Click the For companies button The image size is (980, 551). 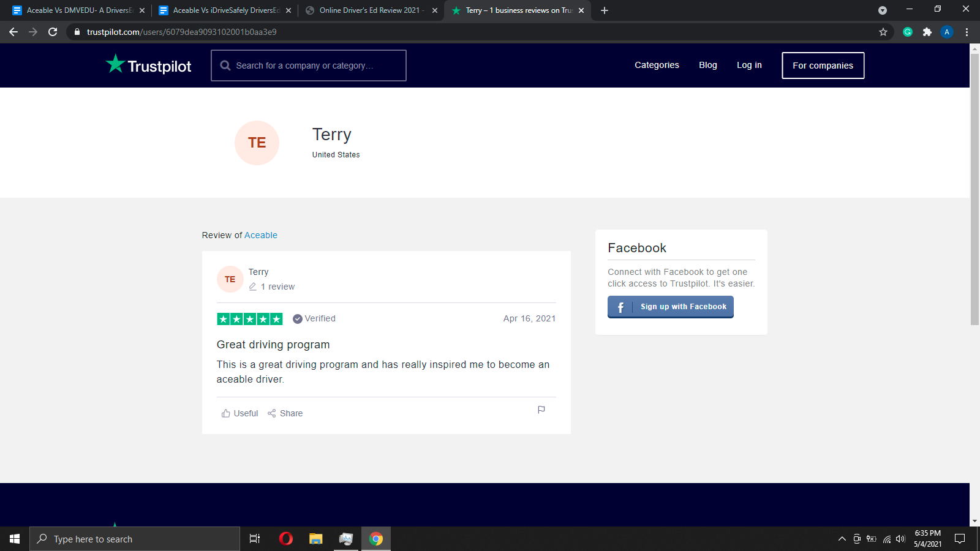tap(823, 66)
